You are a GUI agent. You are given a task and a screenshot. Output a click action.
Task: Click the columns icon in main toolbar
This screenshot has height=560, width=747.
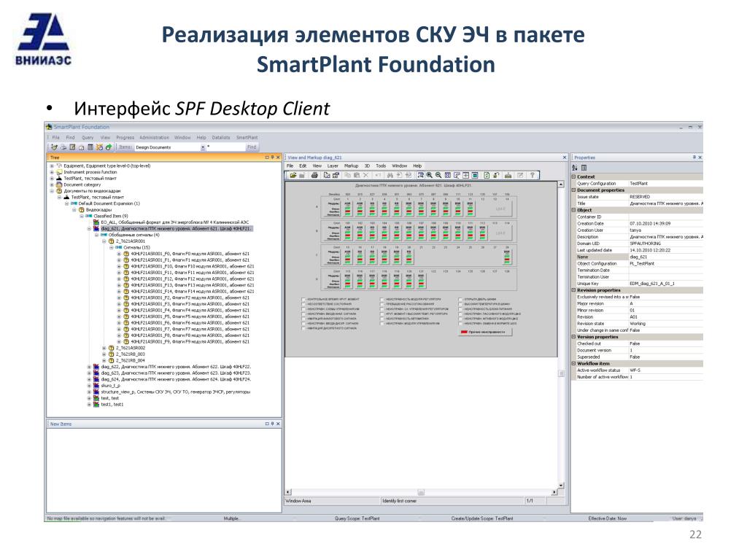[90, 147]
